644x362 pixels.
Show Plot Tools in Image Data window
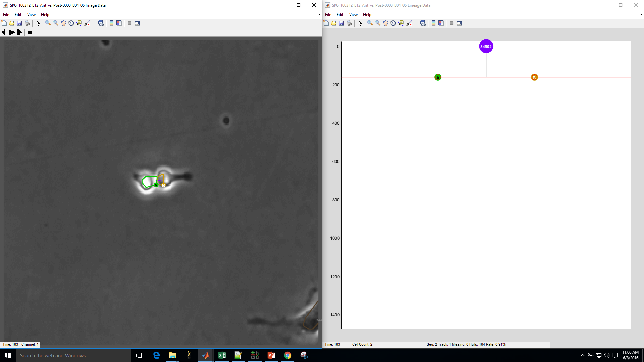(137, 23)
